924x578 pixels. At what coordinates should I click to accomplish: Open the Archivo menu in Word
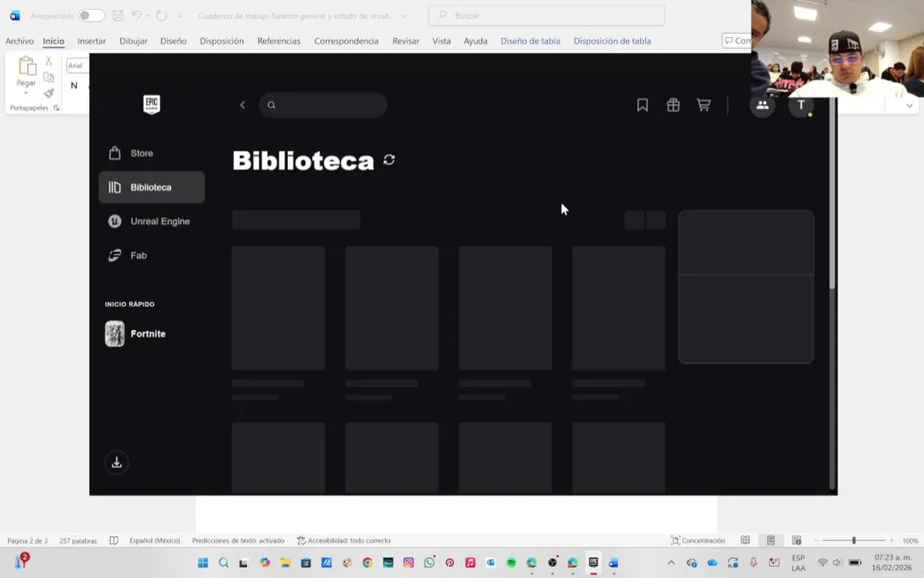coord(19,41)
